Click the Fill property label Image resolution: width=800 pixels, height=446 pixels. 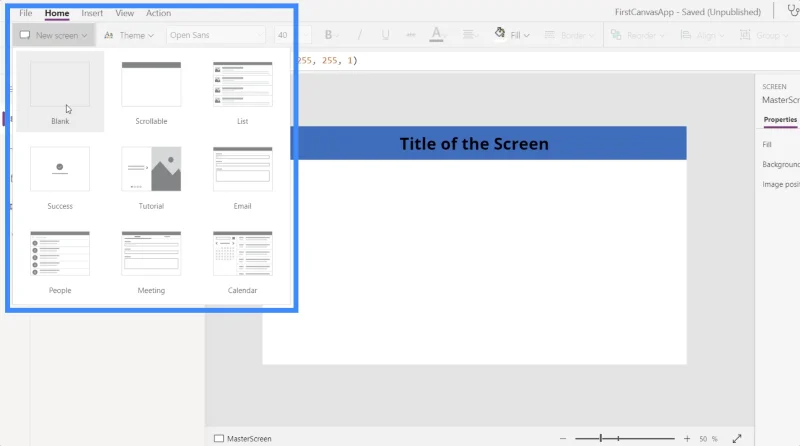pos(767,144)
